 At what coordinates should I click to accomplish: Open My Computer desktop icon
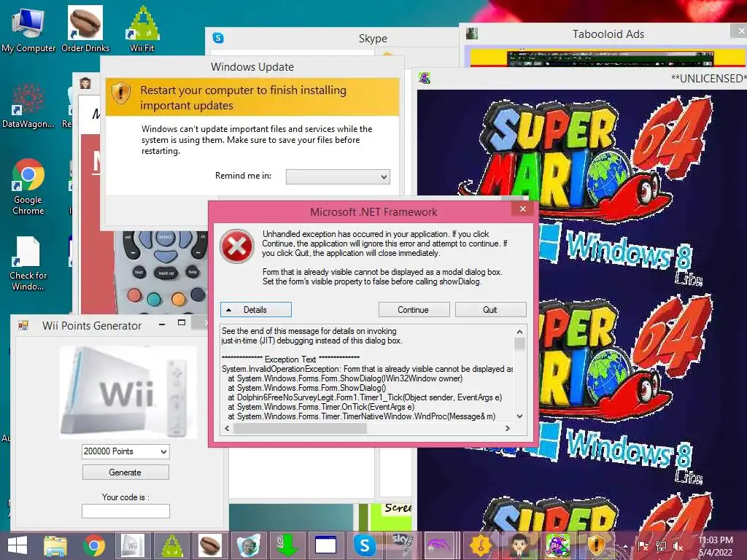pyautogui.click(x=28, y=28)
